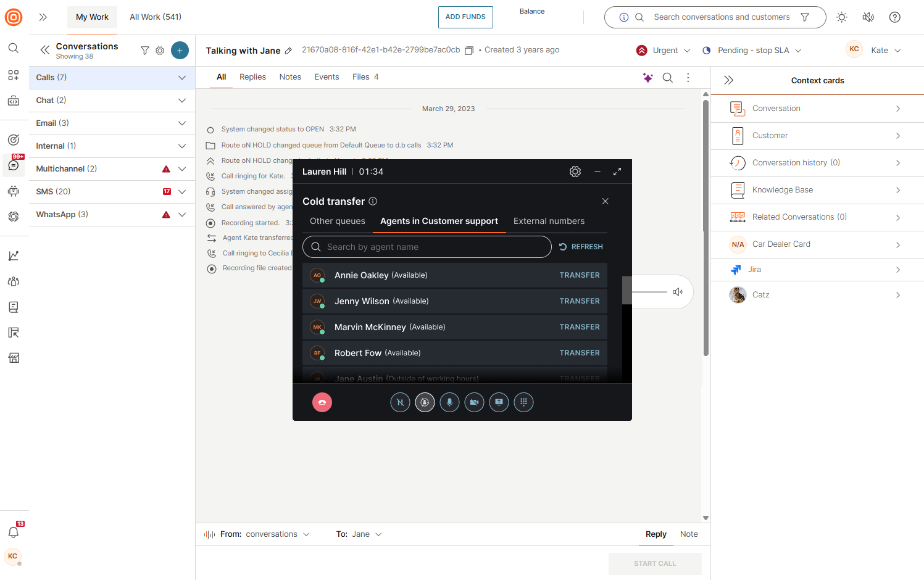Viewport: 924px width, 580px height.
Task: Toggle the microphone mute button
Action: [x=449, y=402]
